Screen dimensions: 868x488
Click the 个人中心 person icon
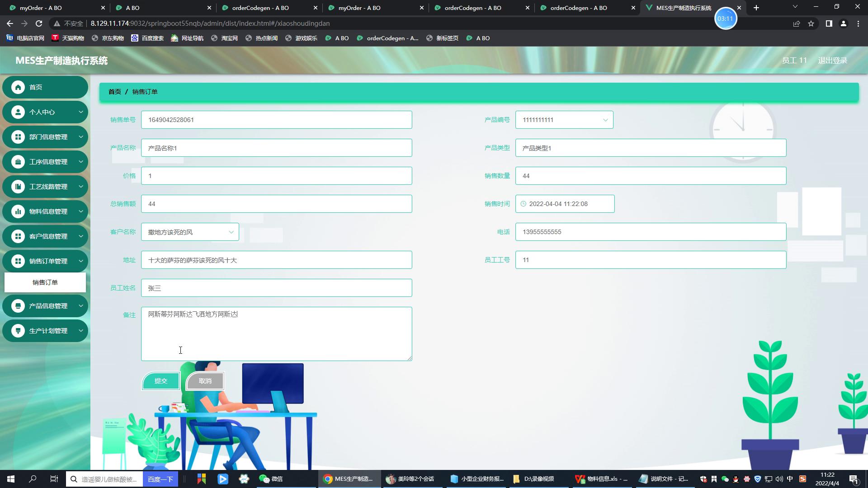point(18,112)
